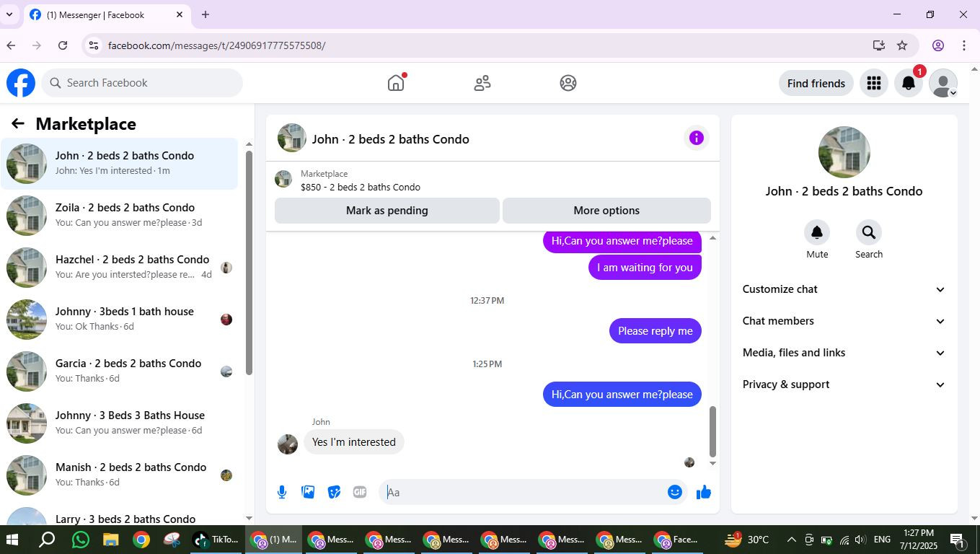Open the tab search dropdown arrow

(9, 14)
